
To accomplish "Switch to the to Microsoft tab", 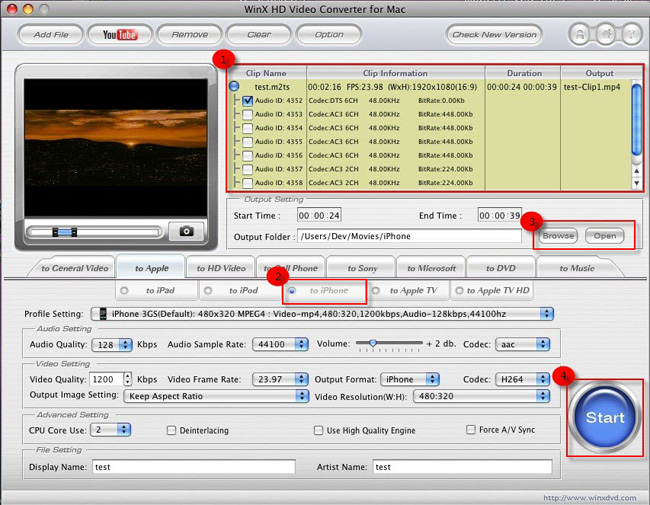I will click(431, 268).
